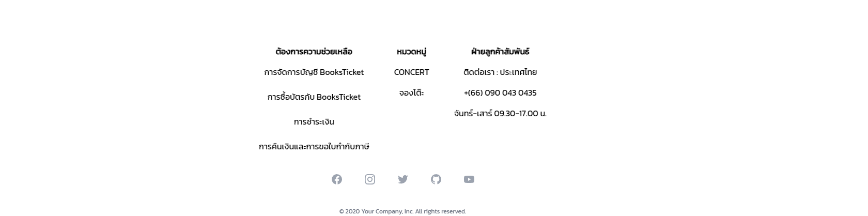Click the ฝ่ายลูกค้าสัมพันธ์ heading
The height and width of the screenshot is (216, 868).
[500, 52]
